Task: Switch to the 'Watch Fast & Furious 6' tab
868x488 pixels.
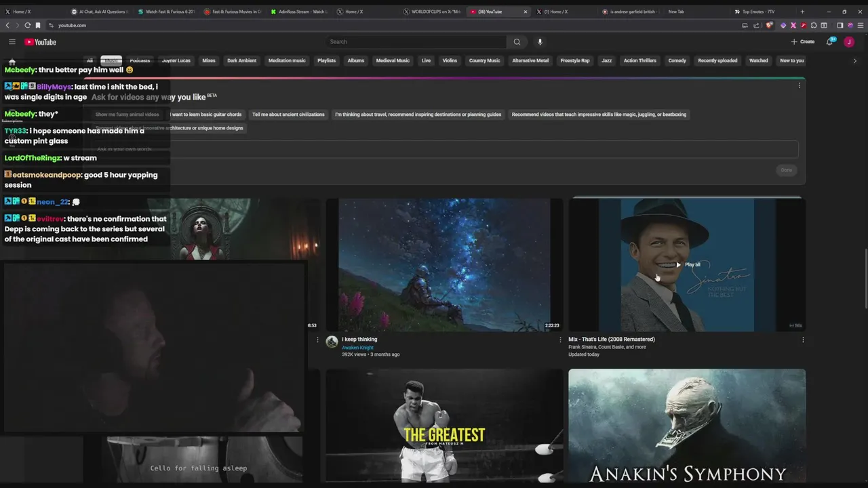Action: (x=166, y=12)
